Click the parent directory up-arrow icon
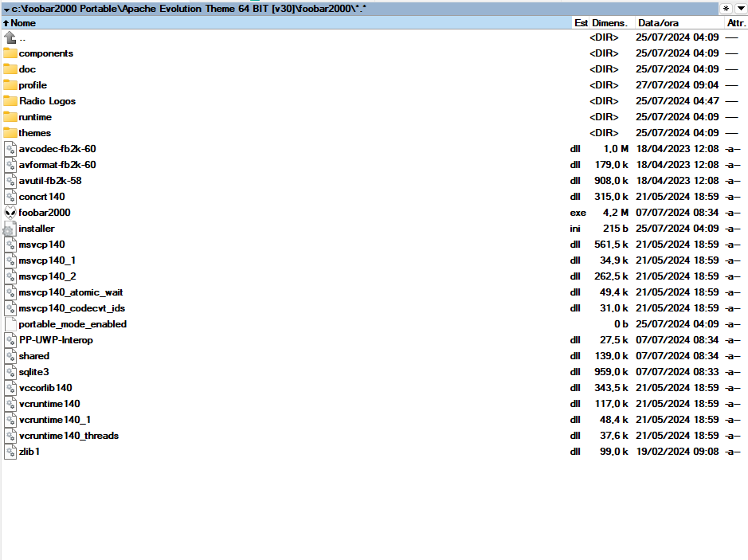This screenshot has width=748, height=560. [10, 37]
